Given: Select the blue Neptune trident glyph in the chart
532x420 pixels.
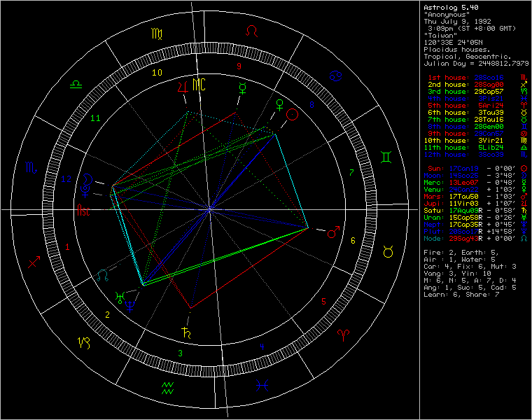Looking at the screenshot, I should pyautogui.click(x=130, y=307).
